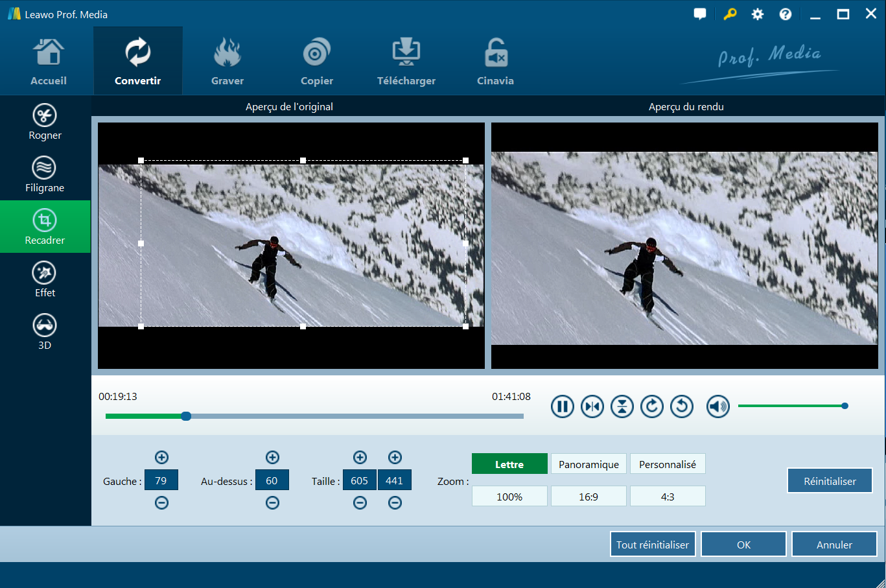Open the Effet panel

click(x=45, y=279)
